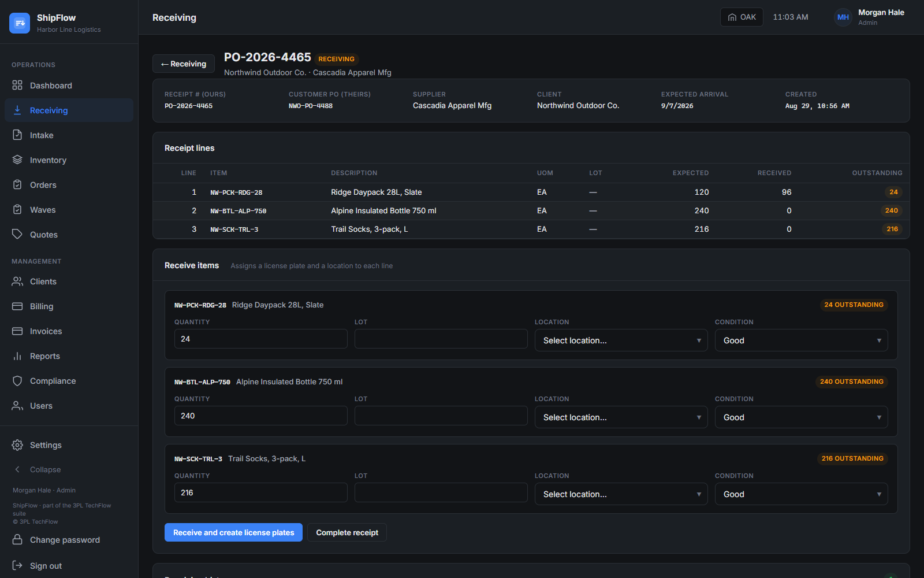Open the Location dropdown for Ridge Daypack
Viewport: 924px width, 578px height.
pyautogui.click(x=621, y=340)
